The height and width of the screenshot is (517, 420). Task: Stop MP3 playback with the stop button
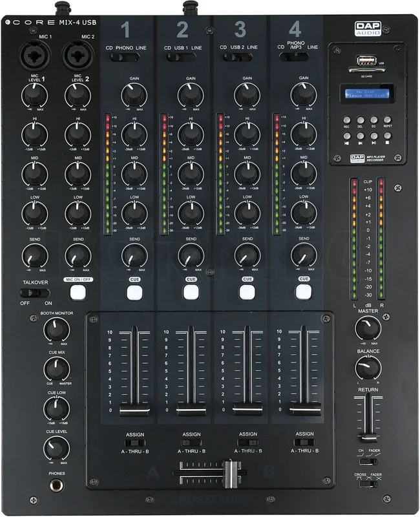click(x=387, y=136)
